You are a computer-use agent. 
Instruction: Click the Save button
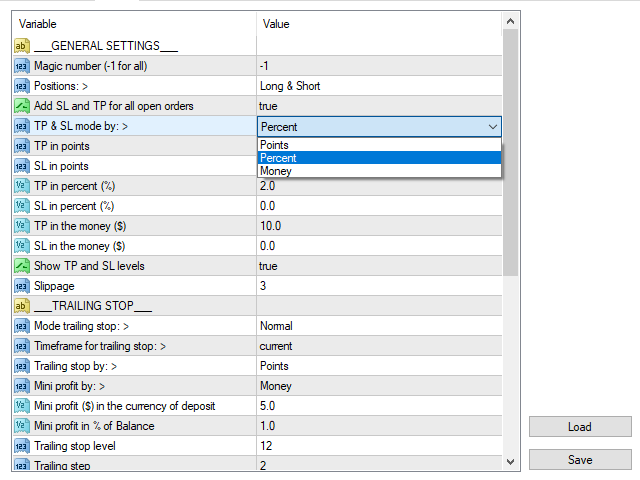click(580, 460)
